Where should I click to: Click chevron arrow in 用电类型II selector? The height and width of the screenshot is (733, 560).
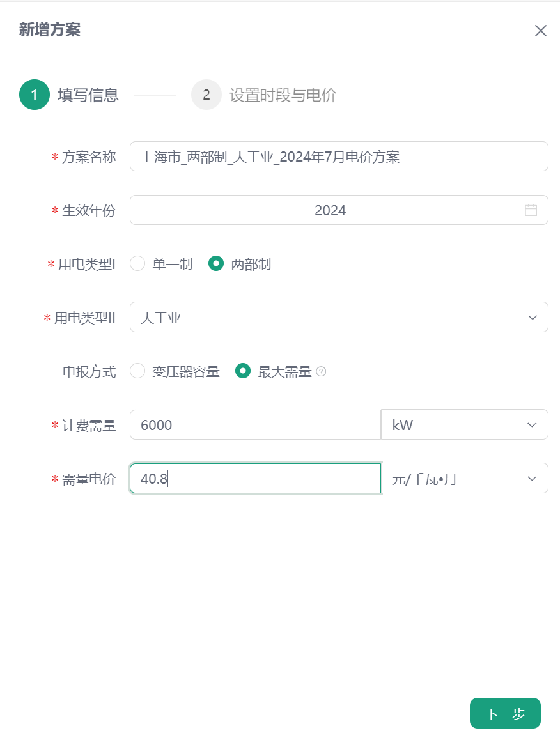[533, 318]
